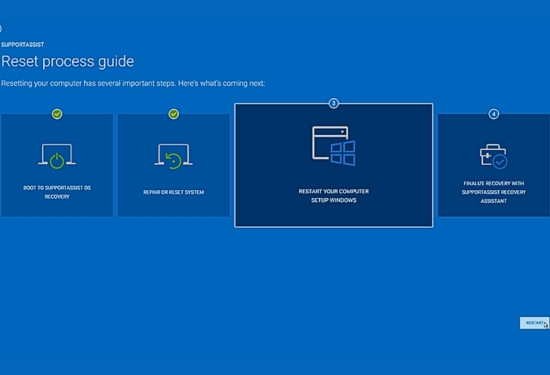Select the Boot to SupportAssist OS Recovery card
The image size is (550, 375).
(57, 165)
